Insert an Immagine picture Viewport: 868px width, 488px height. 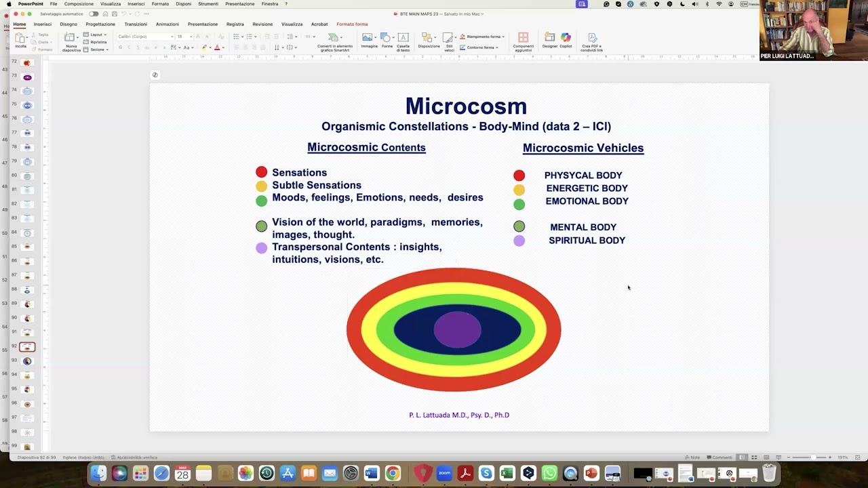[369, 41]
